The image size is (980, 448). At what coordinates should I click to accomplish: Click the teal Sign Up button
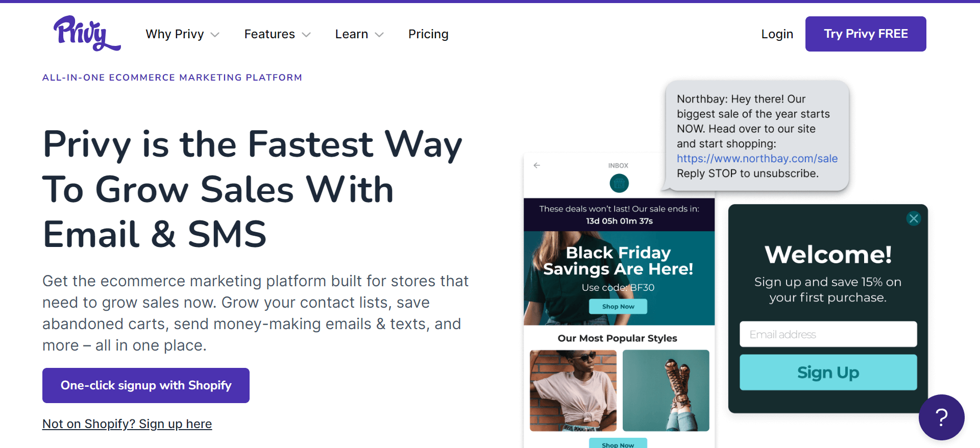pyautogui.click(x=828, y=372)
